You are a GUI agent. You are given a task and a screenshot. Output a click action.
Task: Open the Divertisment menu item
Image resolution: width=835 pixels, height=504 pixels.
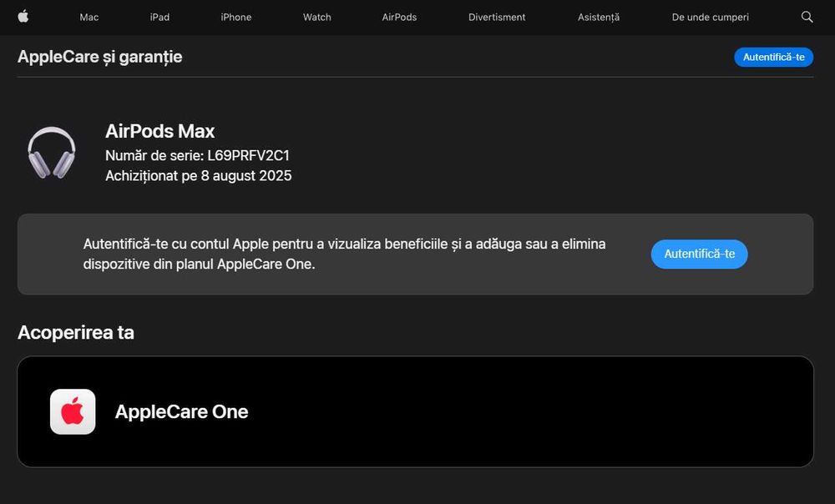pyautogui.click(x=497, y=17)
